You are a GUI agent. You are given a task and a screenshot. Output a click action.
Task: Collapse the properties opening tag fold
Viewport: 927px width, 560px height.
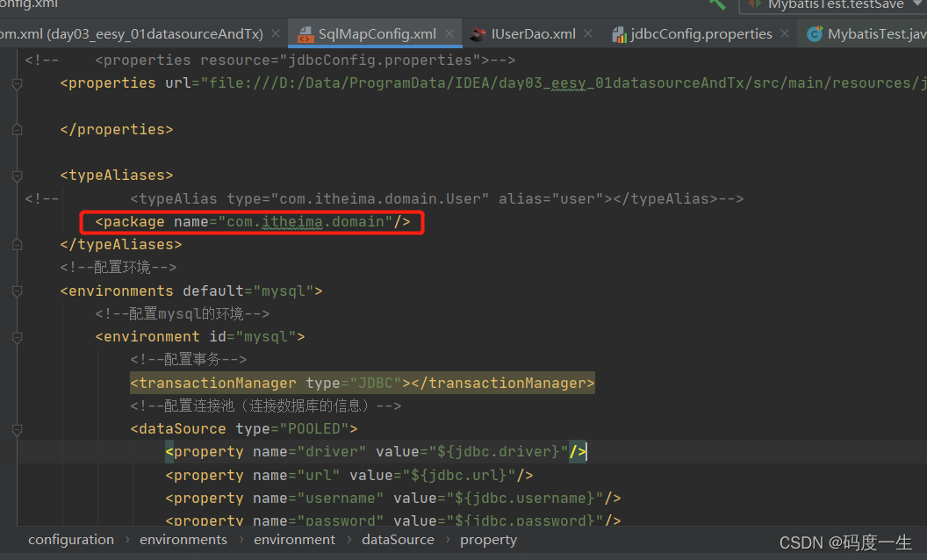(x=18, y=83)
